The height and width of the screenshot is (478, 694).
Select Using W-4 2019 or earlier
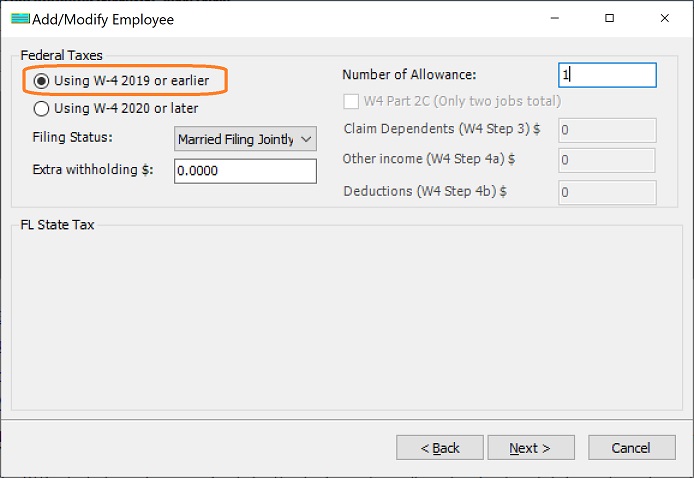pos(42,80)
